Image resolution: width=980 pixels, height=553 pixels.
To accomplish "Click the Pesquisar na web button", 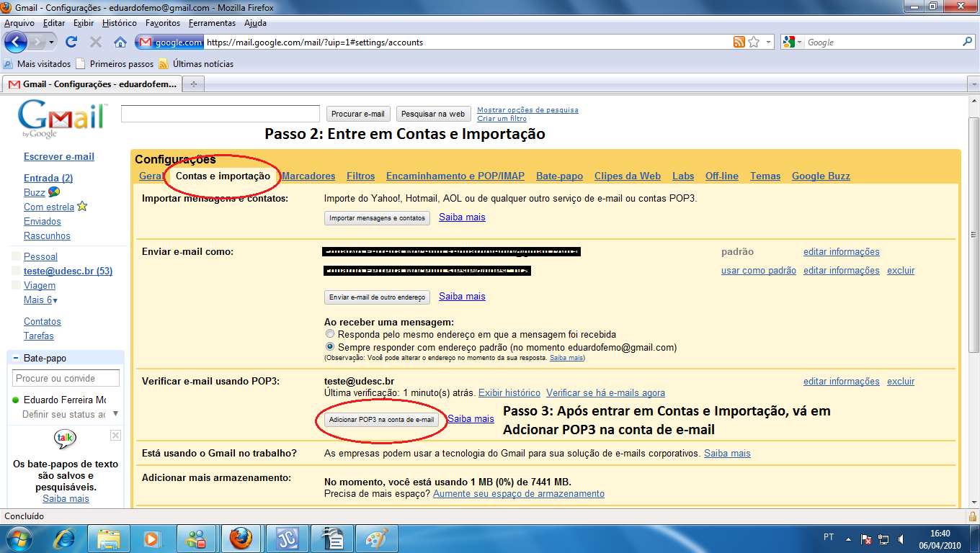I will tap(433, 114).
